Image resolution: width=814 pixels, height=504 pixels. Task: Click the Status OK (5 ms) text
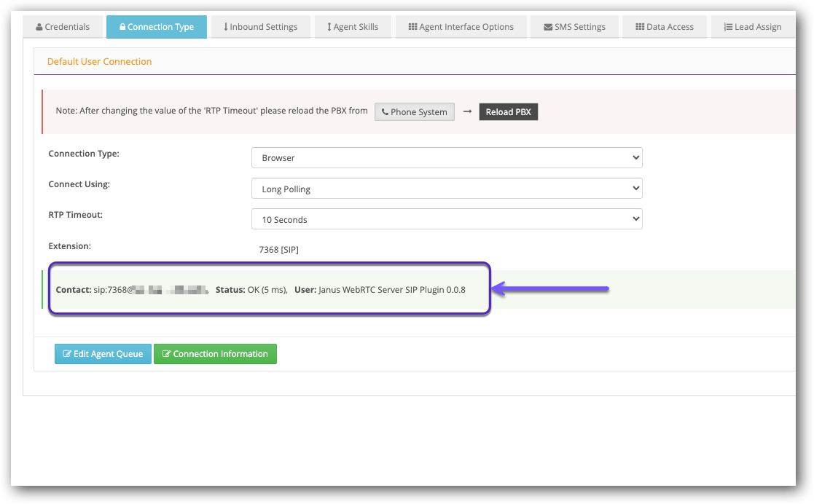(251, 290)
